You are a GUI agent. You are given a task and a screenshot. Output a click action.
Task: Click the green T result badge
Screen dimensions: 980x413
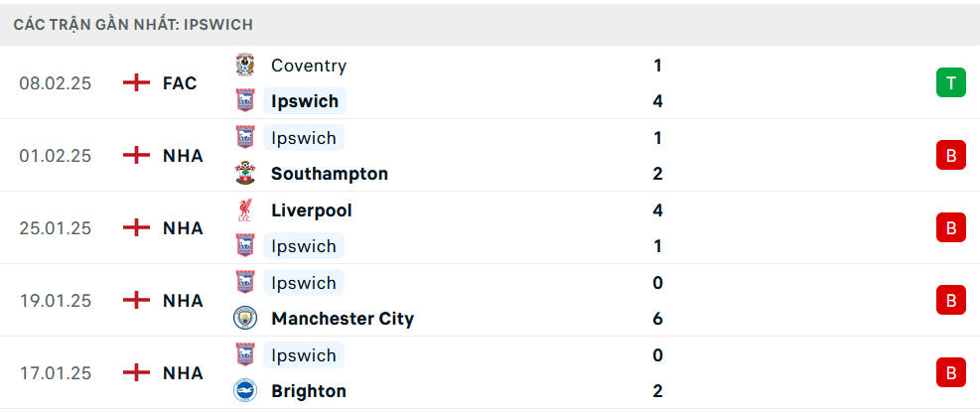click(950, 83)
